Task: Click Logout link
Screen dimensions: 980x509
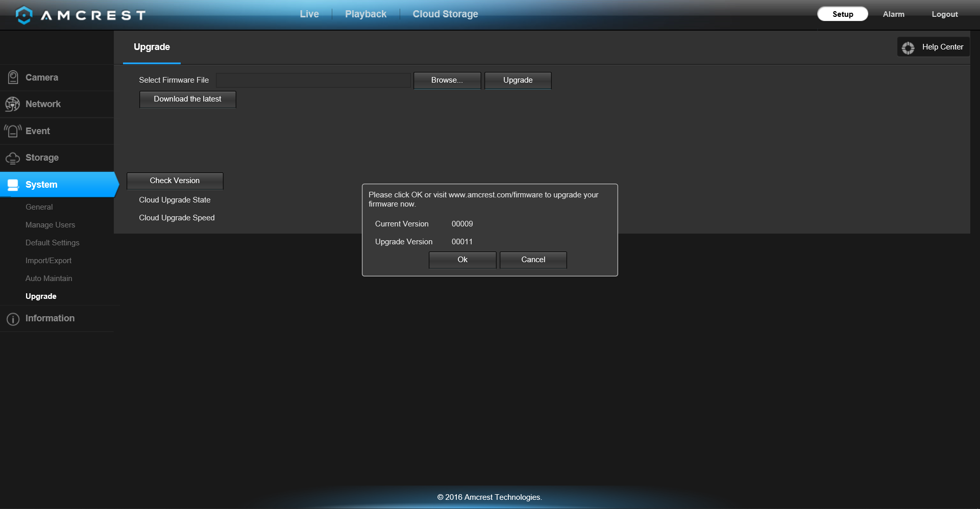Action: [x=944, y=14]
